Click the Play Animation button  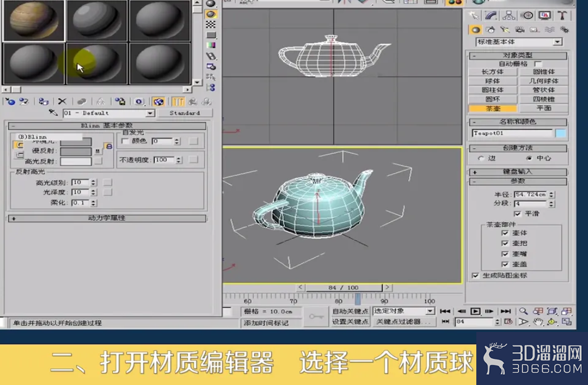point(475,311)
